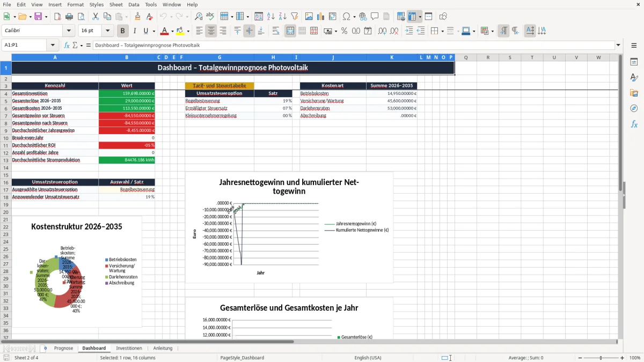Click the Increase Indent icon
The width and height of the screenshot is (644, 362).
409,31
